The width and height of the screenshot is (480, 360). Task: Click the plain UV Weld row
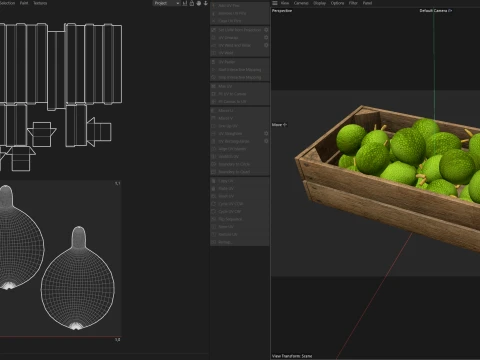coord(240,53)
